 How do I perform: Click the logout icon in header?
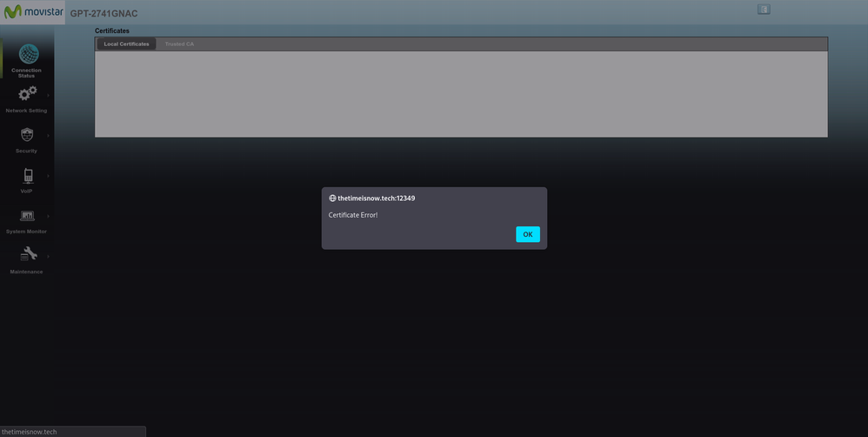point(764,10)
